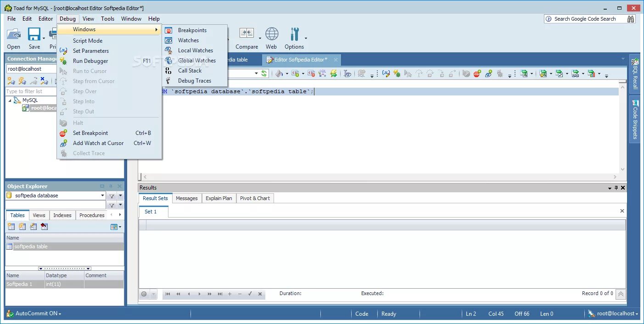644x324 pixels.
Task: Click the Add Watch eye icon in editor toolbar
Action: coord(488,73)
